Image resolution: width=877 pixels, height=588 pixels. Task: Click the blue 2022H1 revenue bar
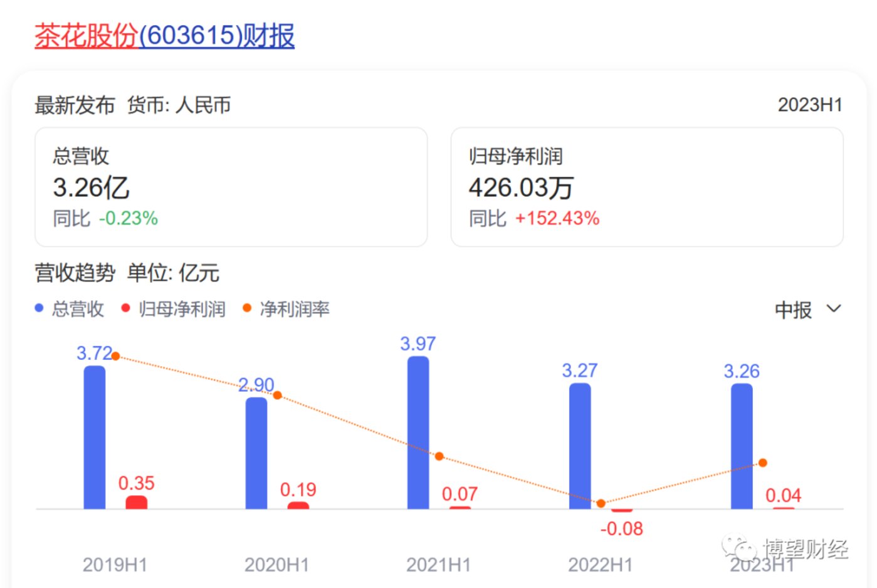(x=580, y=446)
